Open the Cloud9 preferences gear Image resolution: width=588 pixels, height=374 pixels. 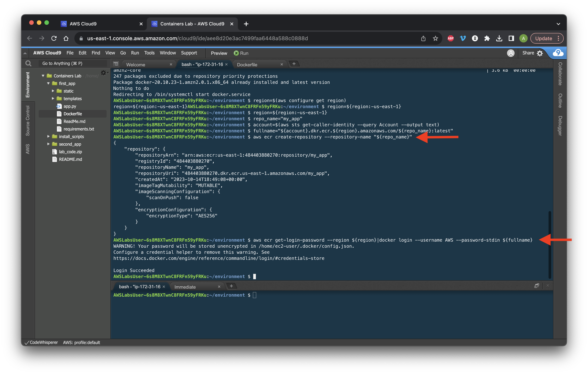click(x=540, y=53)
